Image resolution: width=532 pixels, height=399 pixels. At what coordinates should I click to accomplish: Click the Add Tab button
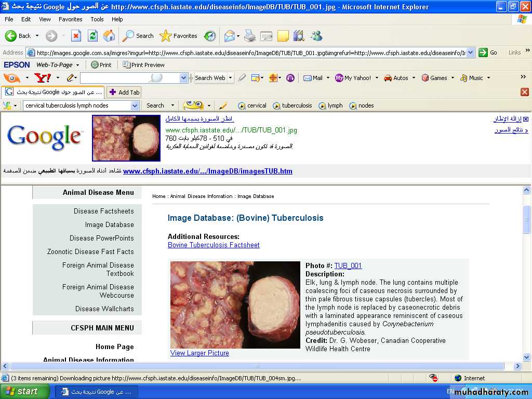124,92
